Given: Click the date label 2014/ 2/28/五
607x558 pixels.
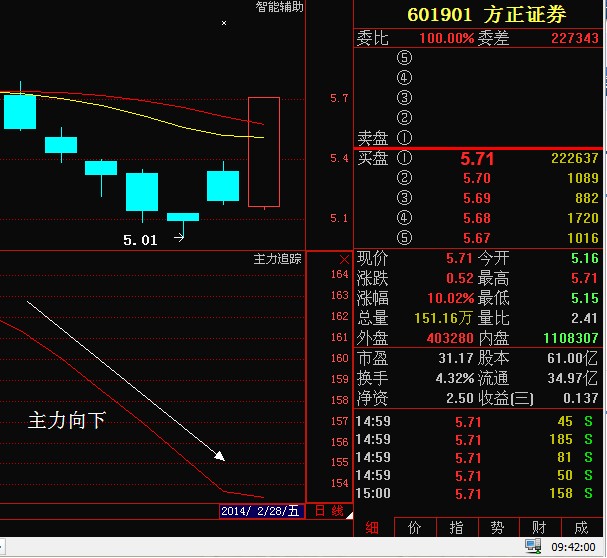Looking at the screenshot, I should [x=260, y=511].
